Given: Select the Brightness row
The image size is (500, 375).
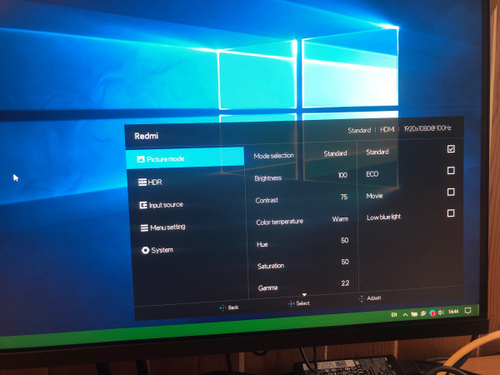Looking at the screenshot, I should tap(301, 177).
